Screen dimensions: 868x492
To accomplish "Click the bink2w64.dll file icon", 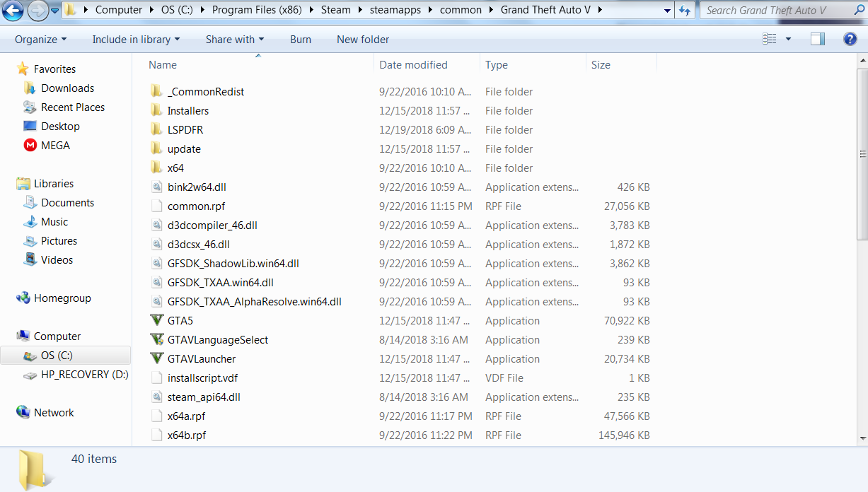I will point(157,187).
